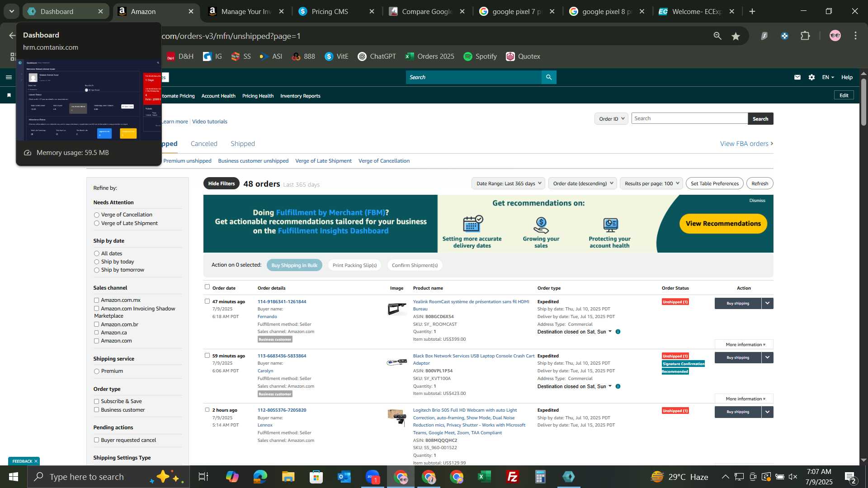
Task: Open View FBA orders link
Action: [746, 144]
